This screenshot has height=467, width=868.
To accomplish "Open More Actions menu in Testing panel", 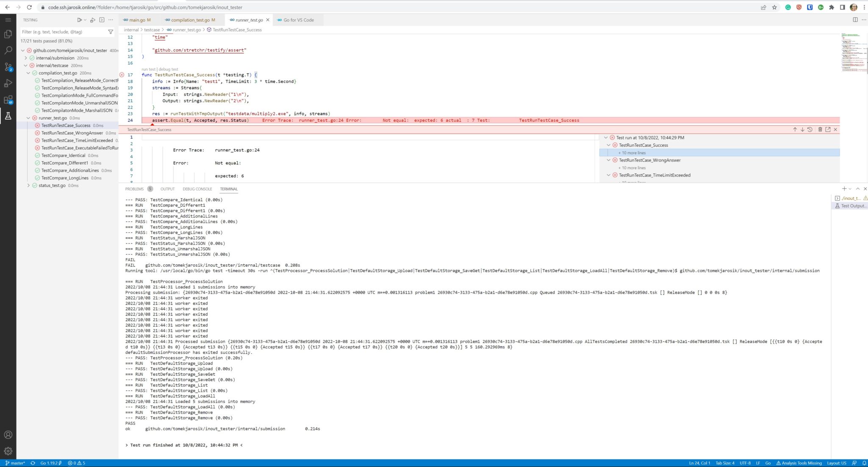I will coord(110,20).
